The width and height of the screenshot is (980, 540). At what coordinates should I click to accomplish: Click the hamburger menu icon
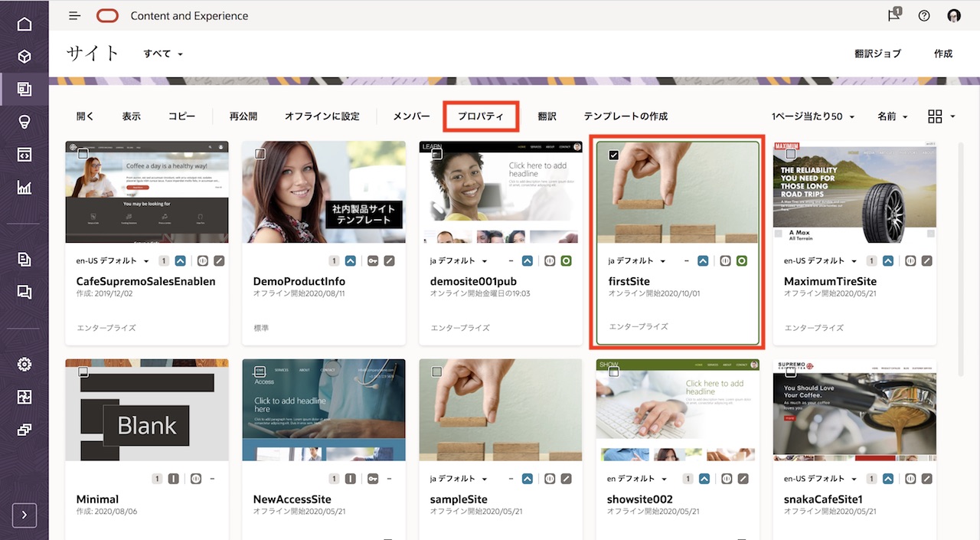click(x=74, y=15)
